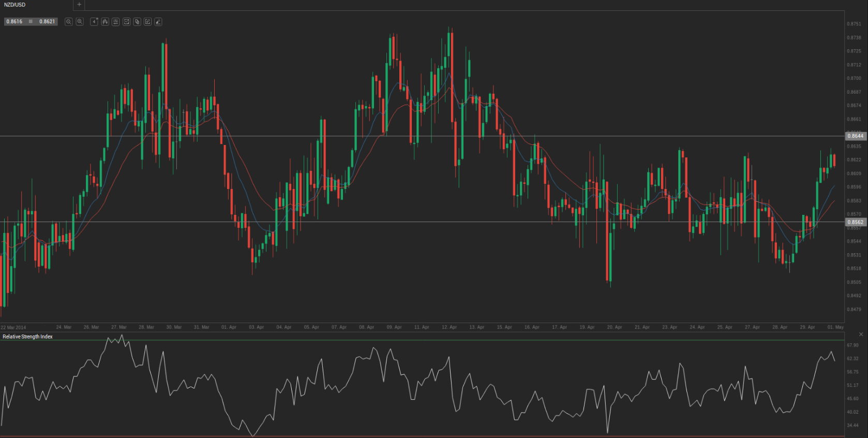Select the eraser tool icon
The height and width of the screenshot is (438, 868).
[158, 22]
